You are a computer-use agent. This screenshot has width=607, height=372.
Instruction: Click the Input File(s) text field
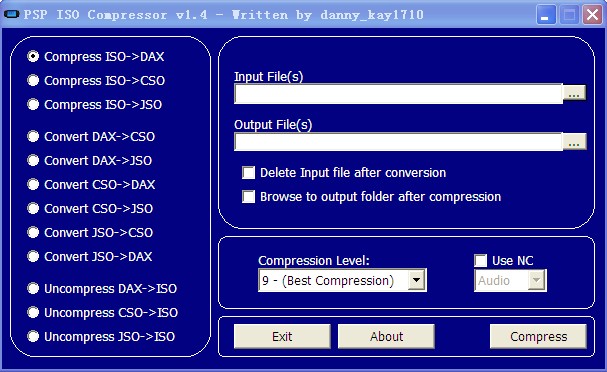point(398,94)
